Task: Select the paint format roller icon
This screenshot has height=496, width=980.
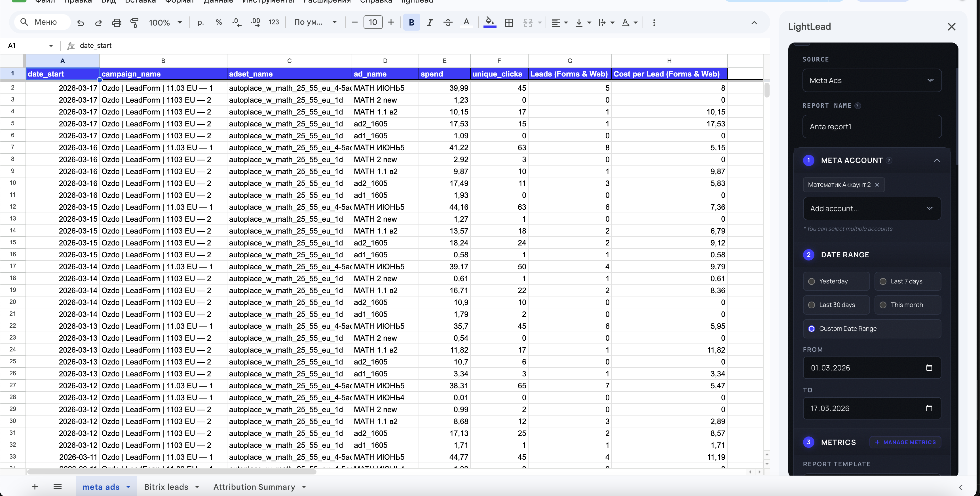Action: [x=134, y=23]
